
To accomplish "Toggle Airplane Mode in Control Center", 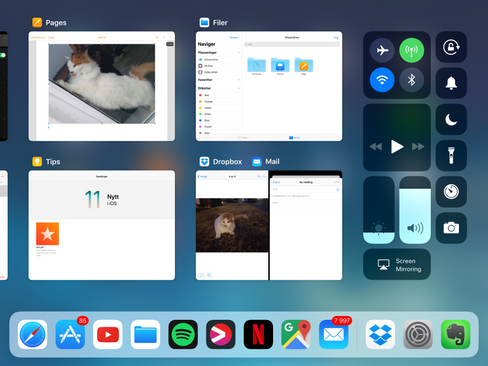I will pos(382,50).
